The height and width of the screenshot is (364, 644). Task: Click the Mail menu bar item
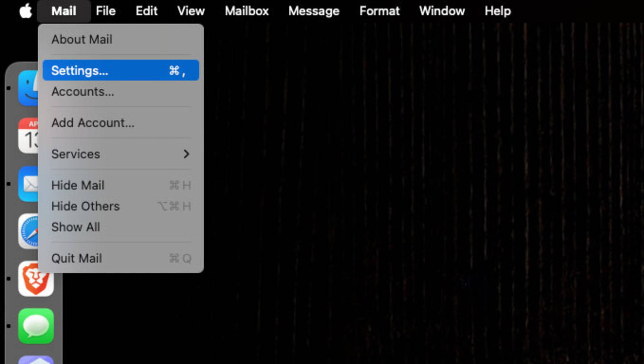(x=64, y=11)
